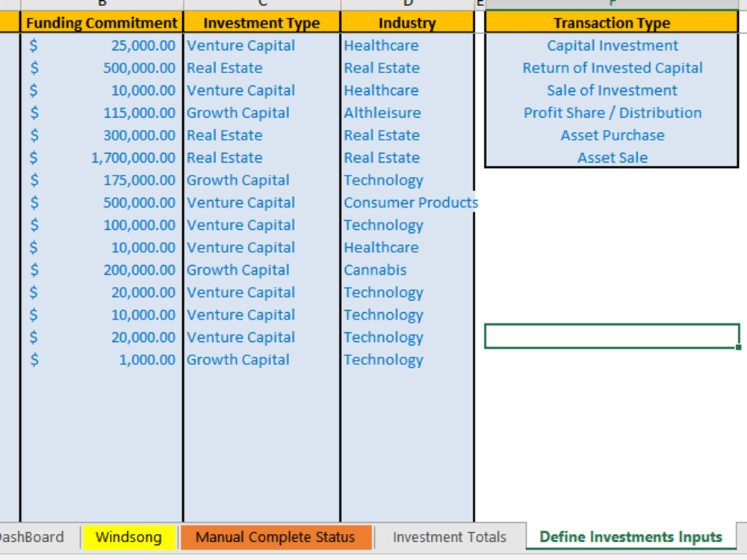Select the Define Investments Inputs tab
The height and width of the screenshot is (560, 747).
pyautogui.click(x=630, y=537)
